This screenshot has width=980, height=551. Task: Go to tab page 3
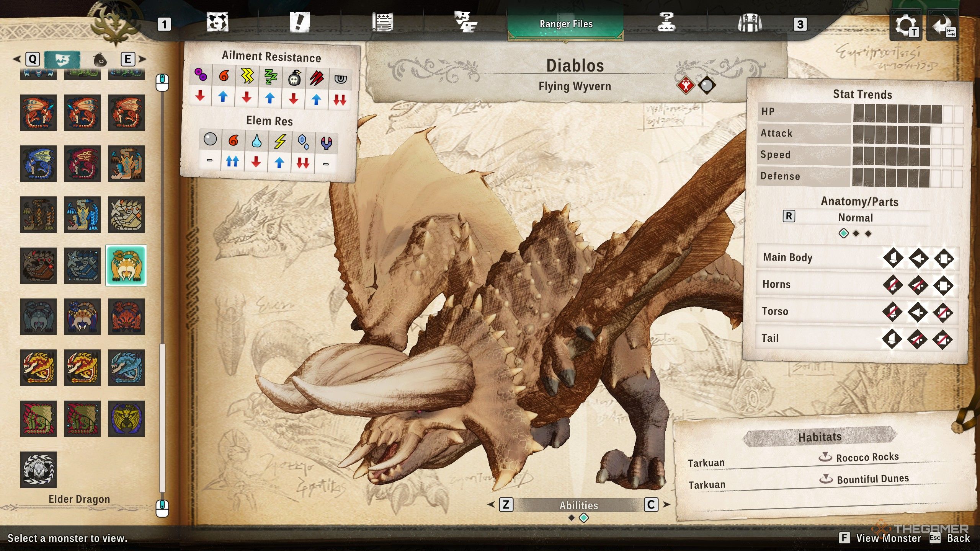(x=800, y=24)
